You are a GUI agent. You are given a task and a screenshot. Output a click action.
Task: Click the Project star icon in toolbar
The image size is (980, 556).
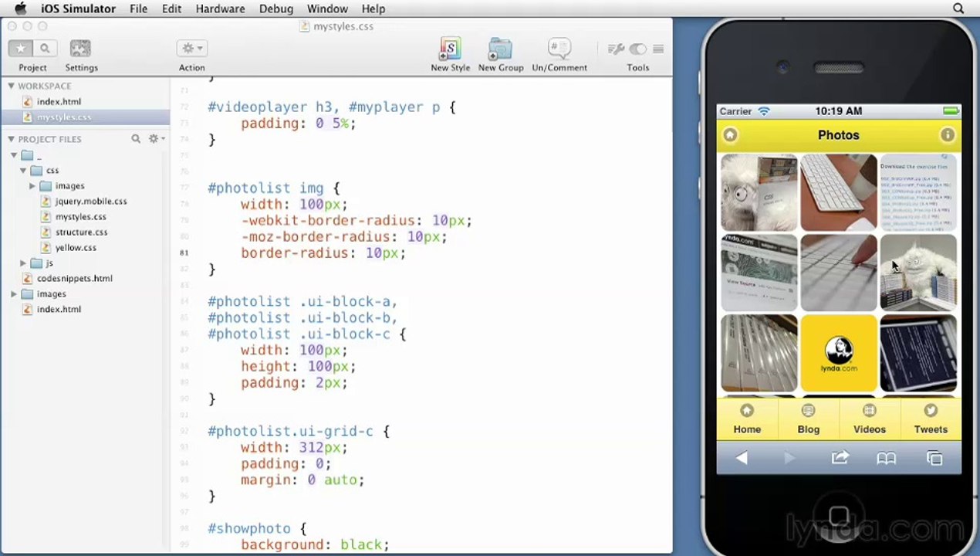21,49
